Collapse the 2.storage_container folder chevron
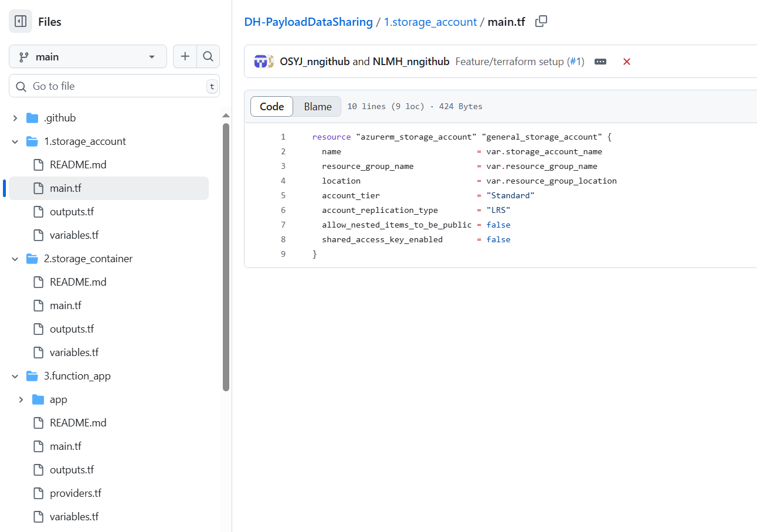 coord(15,259)
